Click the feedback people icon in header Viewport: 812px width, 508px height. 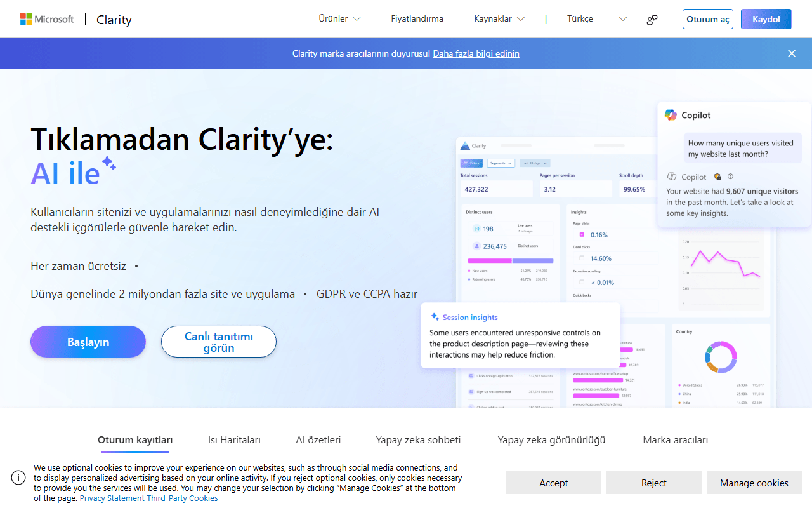tap(652, 20)
